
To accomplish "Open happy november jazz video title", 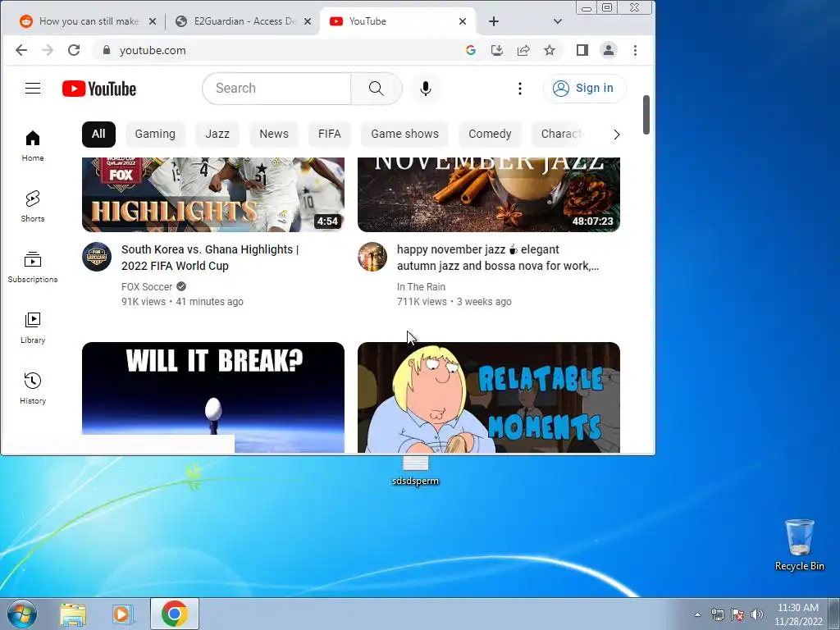I will [498, 258].
